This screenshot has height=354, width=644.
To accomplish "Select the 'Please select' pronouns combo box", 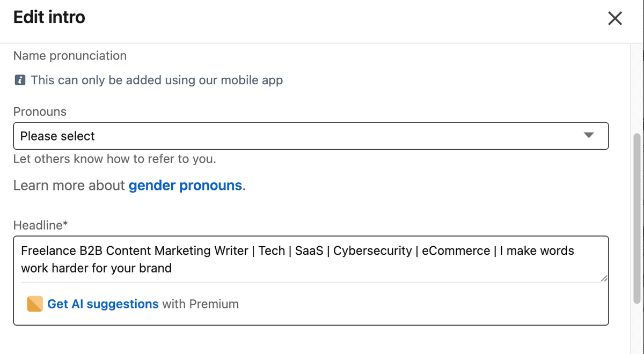I will [x=301, y=136].
